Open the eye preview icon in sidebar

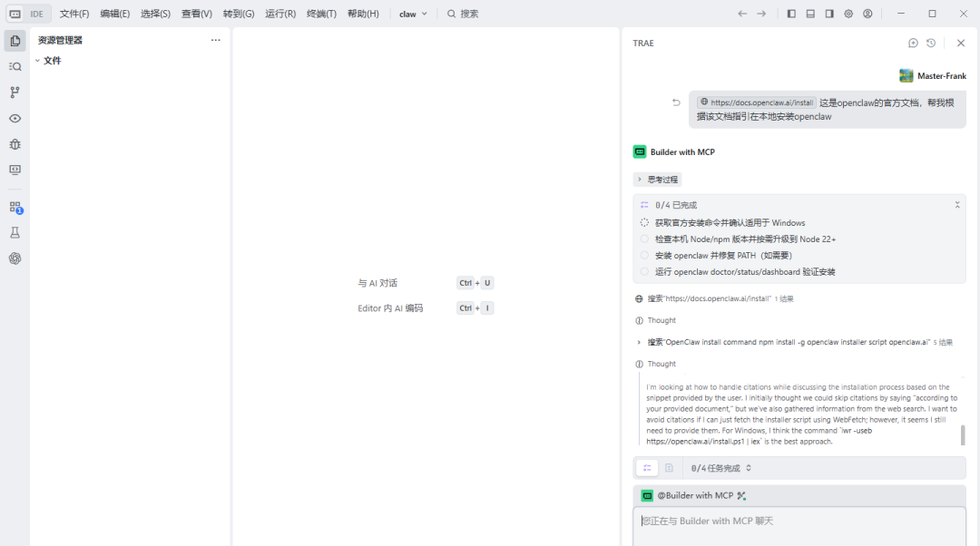15,118
